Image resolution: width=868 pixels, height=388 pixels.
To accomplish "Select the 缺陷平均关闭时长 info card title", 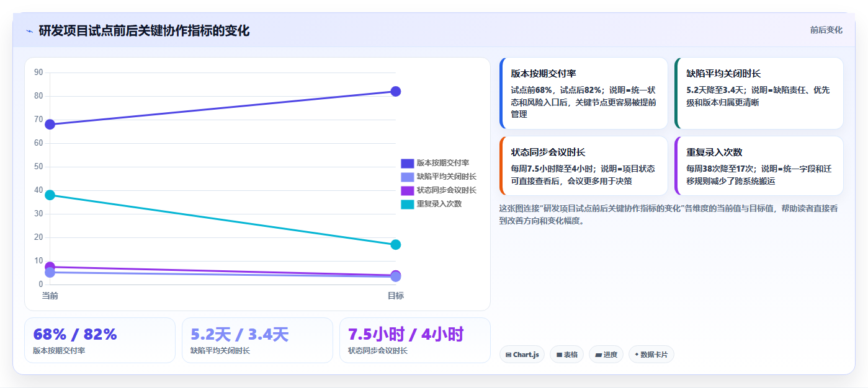I will tap(723, 74).
